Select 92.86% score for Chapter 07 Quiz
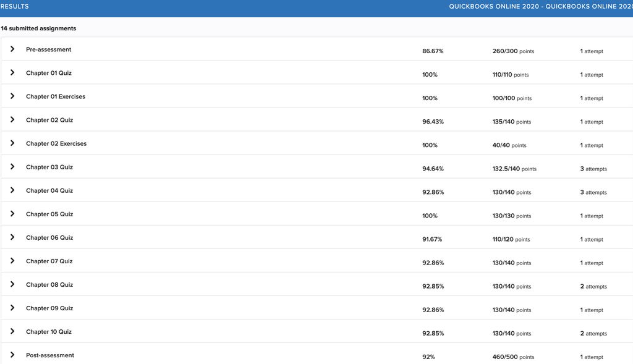Viewport: 633px width, 364px height. tap(433, 263)
